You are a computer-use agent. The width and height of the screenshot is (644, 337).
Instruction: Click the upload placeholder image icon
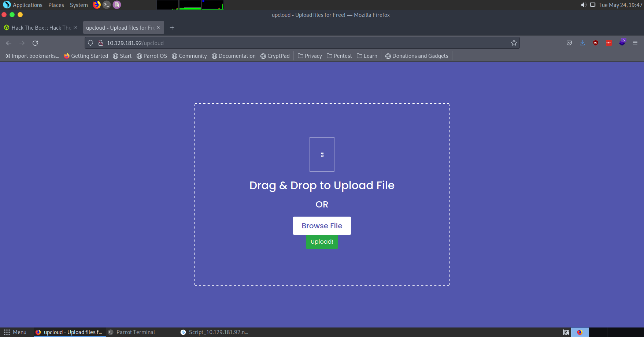[322, 154]
